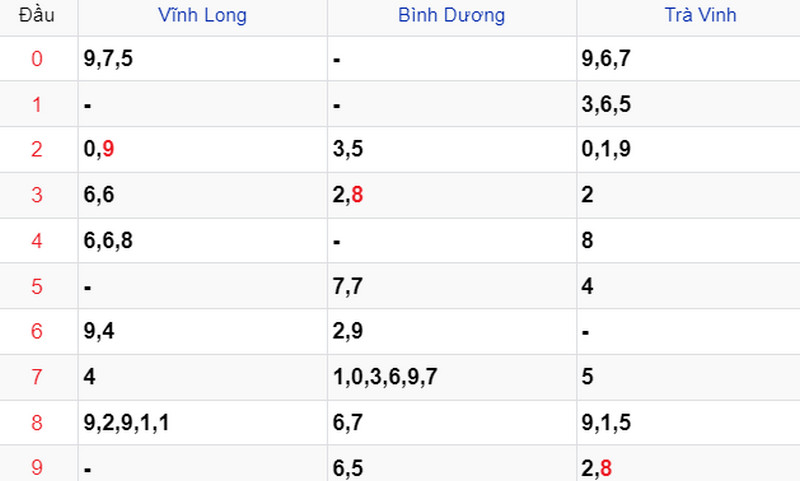Click the Đầu column header
Viewport: 800px width, 481px height.
click(37, 15)
